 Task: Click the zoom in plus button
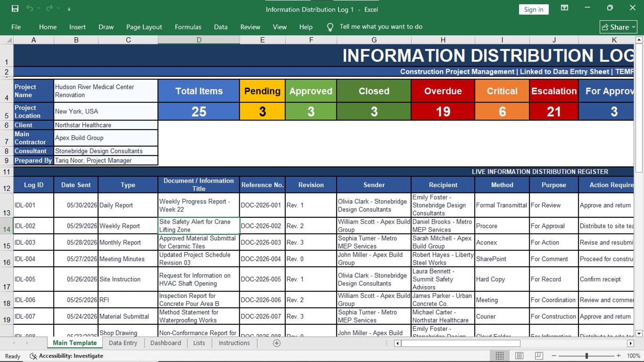[618, 356]
